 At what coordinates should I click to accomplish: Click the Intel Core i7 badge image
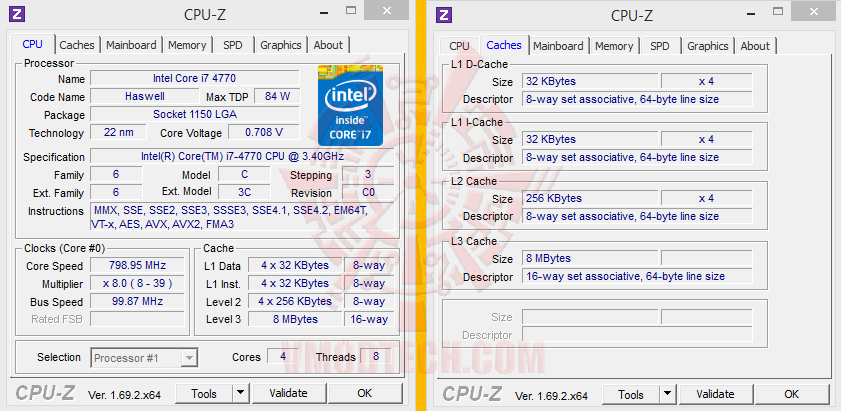pos(350,106)
